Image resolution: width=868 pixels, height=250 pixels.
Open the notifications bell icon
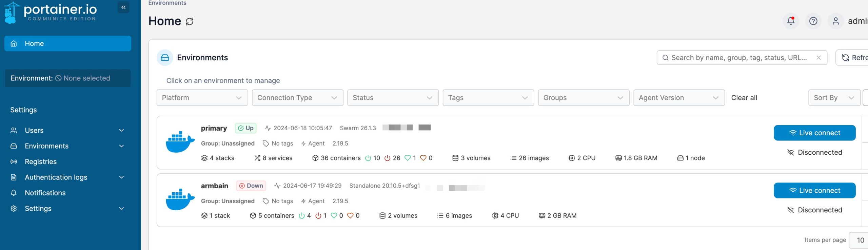pos(791,21)
